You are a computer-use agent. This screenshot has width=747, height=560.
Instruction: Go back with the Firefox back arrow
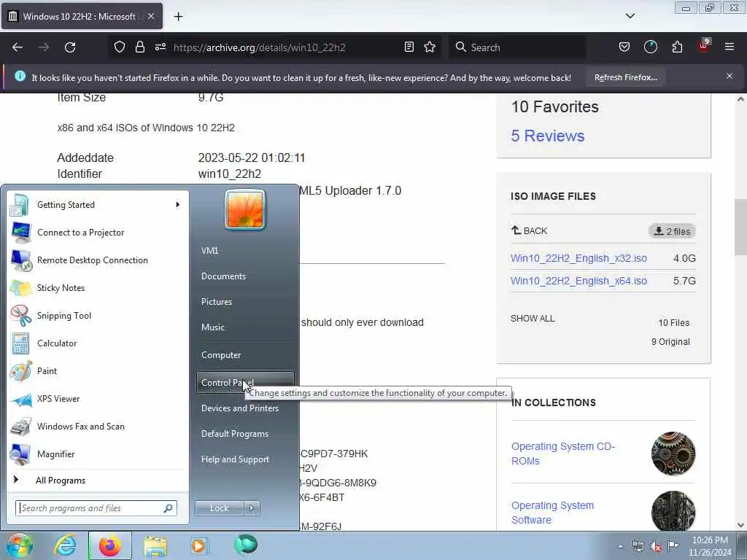coord(18,47)
